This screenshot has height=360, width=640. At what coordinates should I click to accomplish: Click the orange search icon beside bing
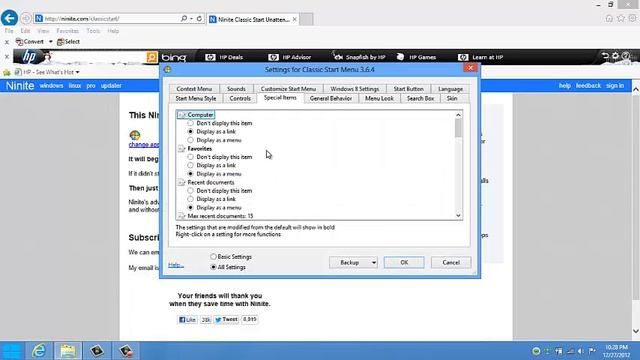point(152,57)
